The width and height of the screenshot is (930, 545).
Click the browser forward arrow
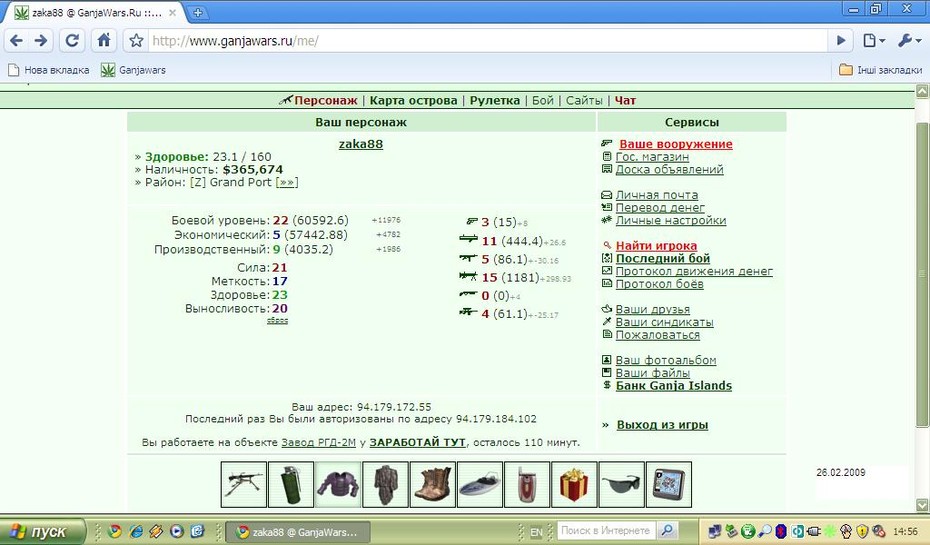41,40
